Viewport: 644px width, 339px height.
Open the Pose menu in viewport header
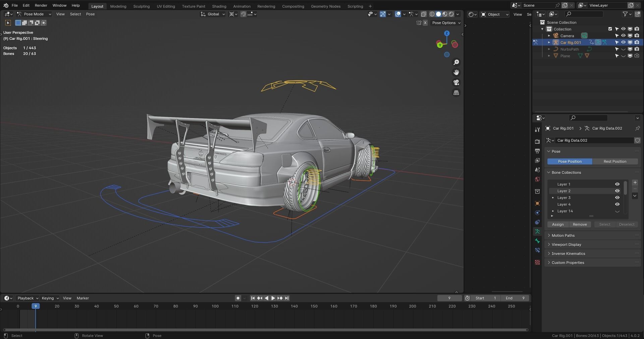pos(90,14)
